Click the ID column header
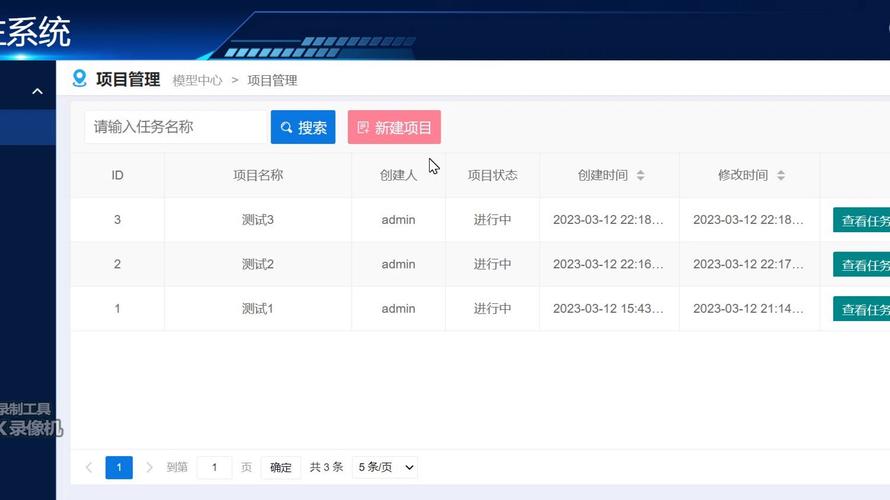The image size is (890, 500). 117,175
